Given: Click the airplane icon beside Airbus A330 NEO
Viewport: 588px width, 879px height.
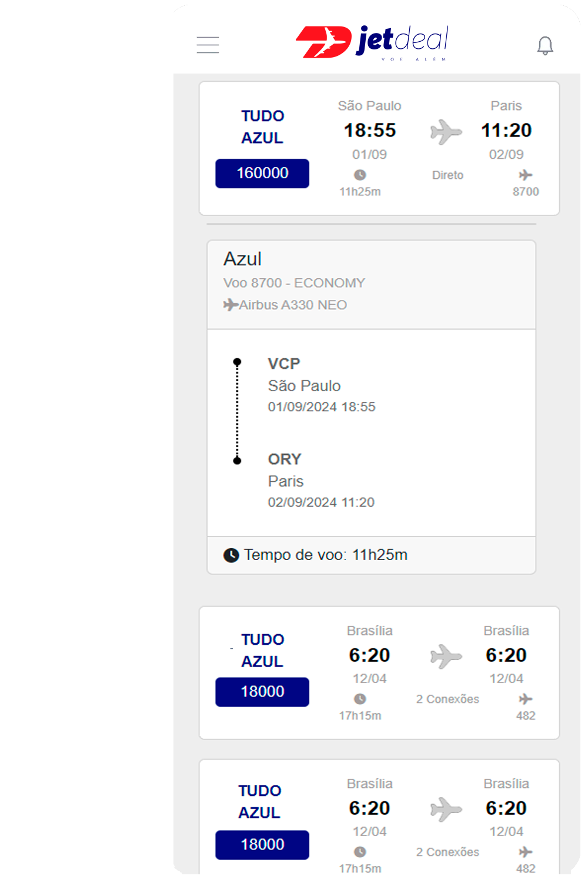Looking at the screenshot, I should (230, 305).
